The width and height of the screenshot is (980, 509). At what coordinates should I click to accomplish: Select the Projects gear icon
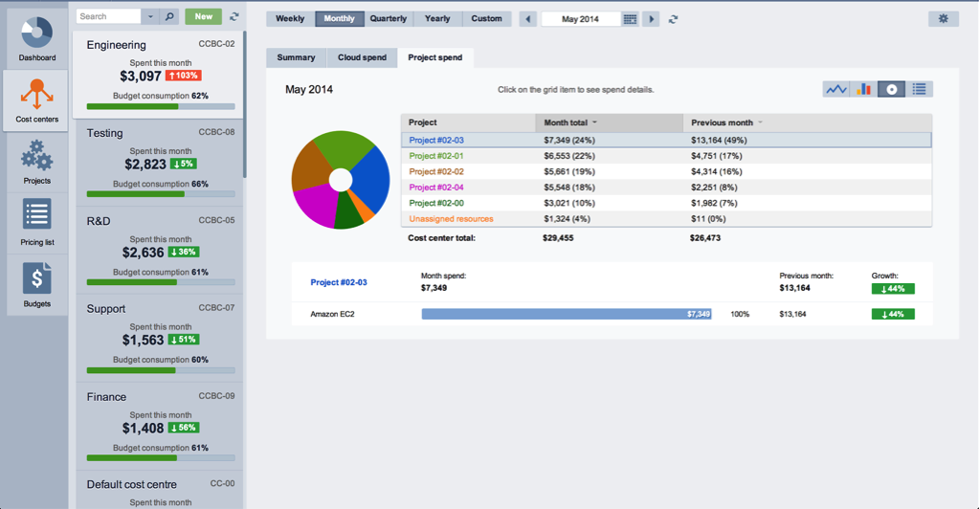tap(36, 154)
